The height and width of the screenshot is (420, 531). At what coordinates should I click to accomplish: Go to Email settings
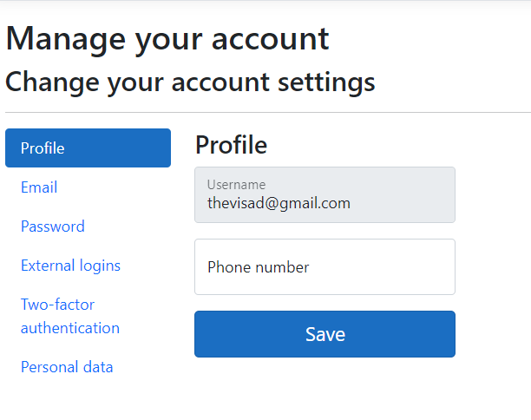pos(39,187)
